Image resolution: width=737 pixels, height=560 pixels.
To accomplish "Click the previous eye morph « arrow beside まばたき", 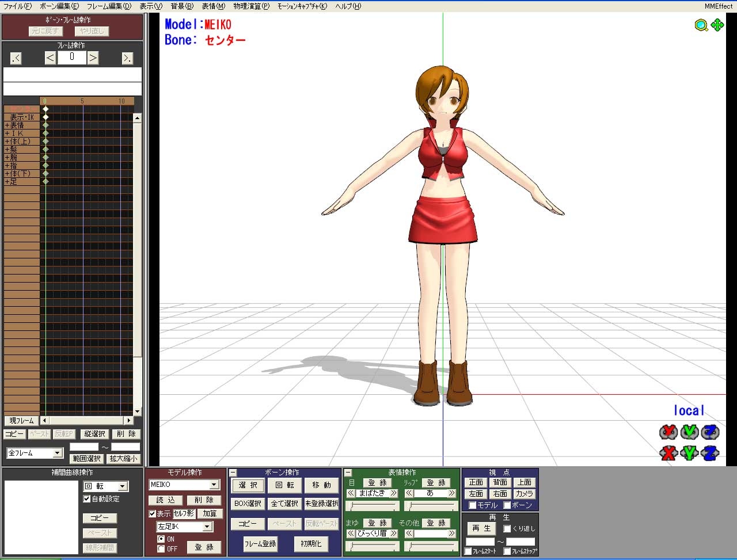I will pos(351,493).
